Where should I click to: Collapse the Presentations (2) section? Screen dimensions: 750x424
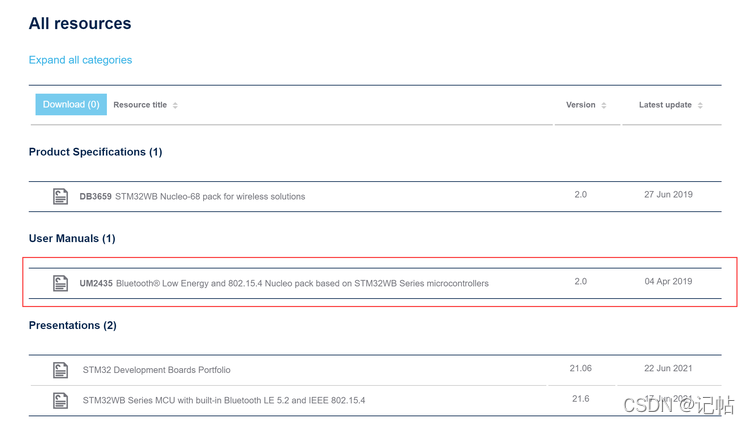(73, 325)
